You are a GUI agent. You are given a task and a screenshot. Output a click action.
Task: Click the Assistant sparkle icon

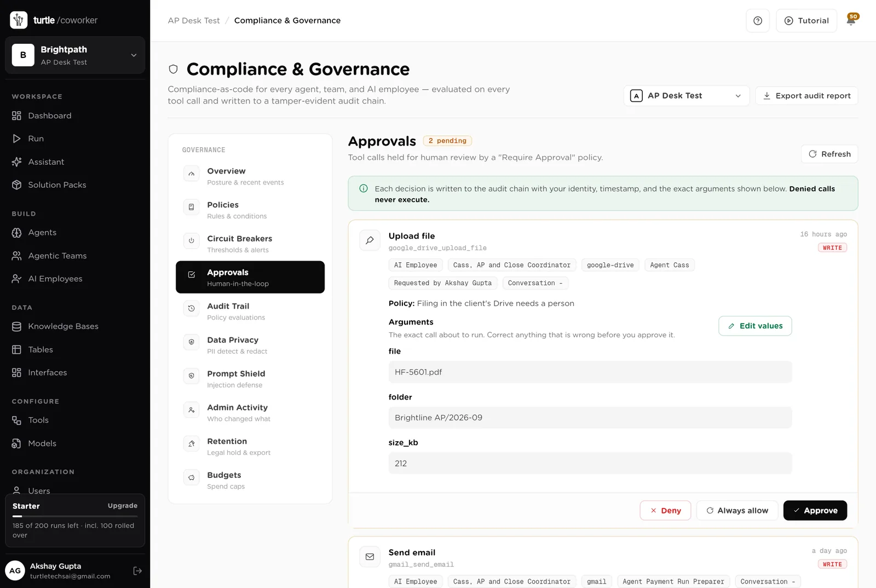tap(16, 162)
